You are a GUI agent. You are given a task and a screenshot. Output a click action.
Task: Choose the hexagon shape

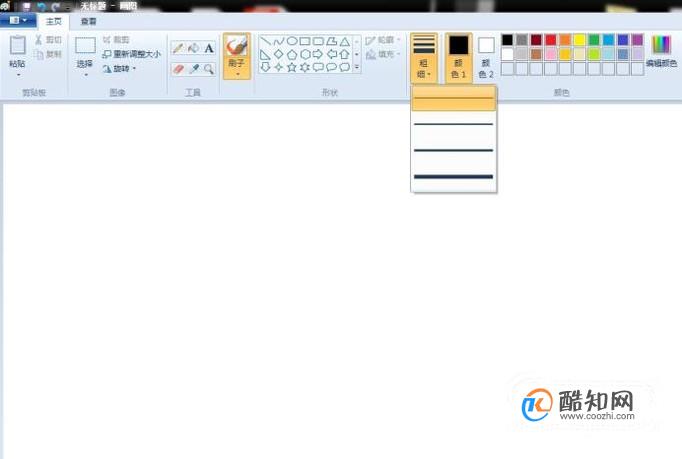(305, 54)
